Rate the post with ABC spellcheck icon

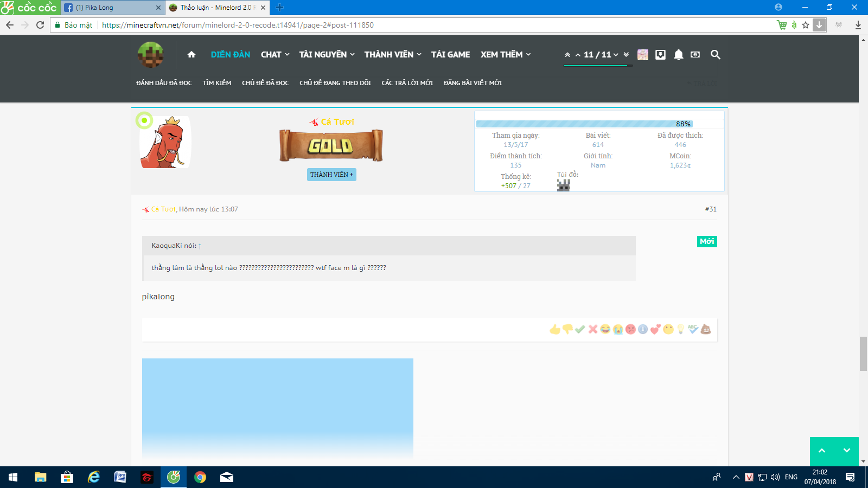click(693, 329)
